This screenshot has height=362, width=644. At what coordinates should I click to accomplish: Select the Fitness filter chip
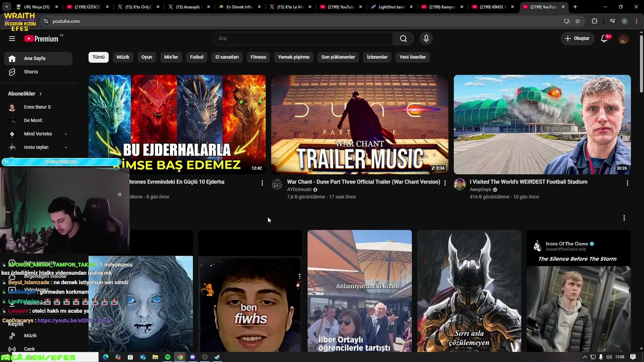pos(258,57)
